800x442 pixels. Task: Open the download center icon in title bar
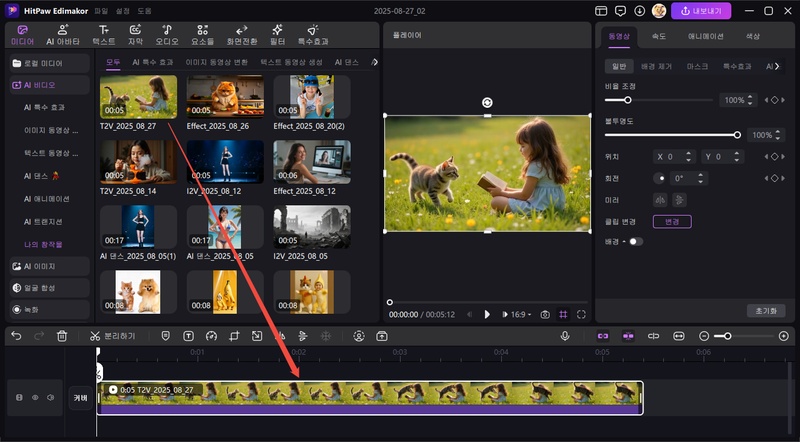coord(639,11)
